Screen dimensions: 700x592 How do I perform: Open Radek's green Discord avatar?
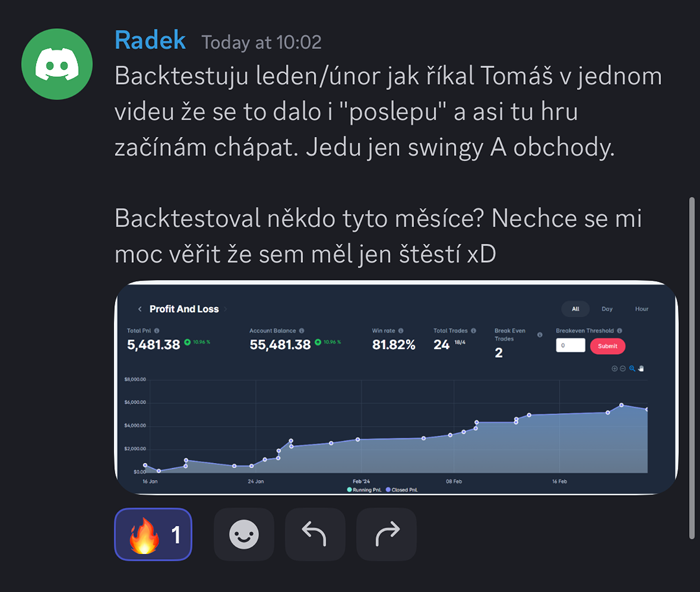tap(57, 64)
